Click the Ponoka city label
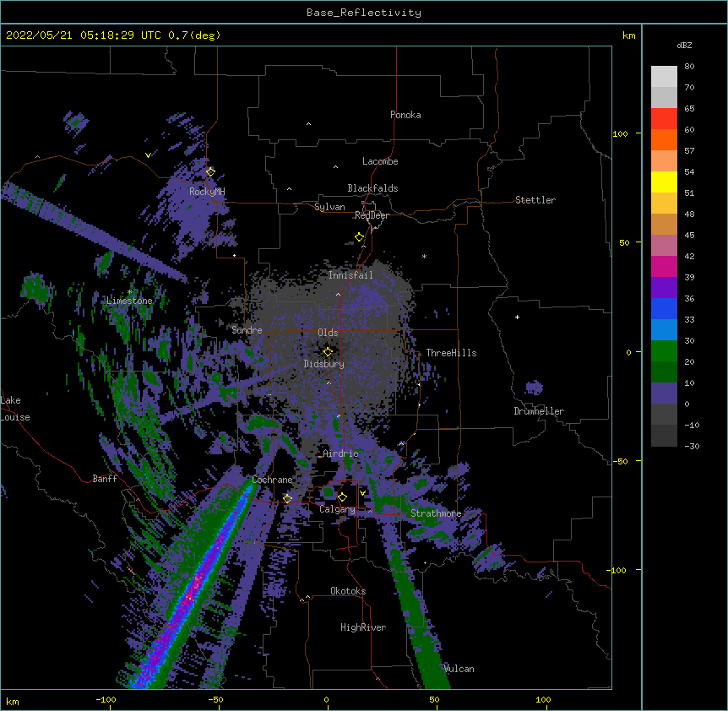The image size is (728, 711). [x=405, y=115]
